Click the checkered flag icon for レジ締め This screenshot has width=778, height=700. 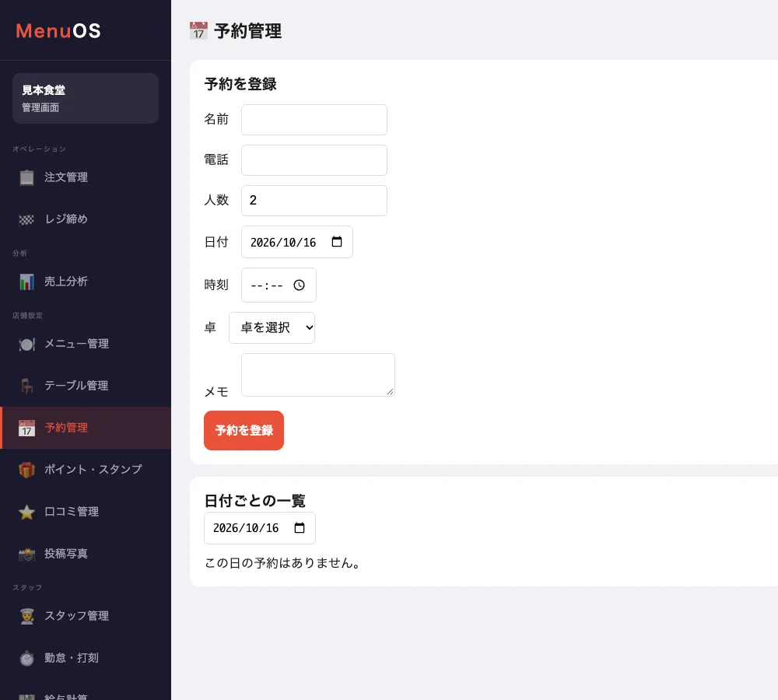click(26, 219)
